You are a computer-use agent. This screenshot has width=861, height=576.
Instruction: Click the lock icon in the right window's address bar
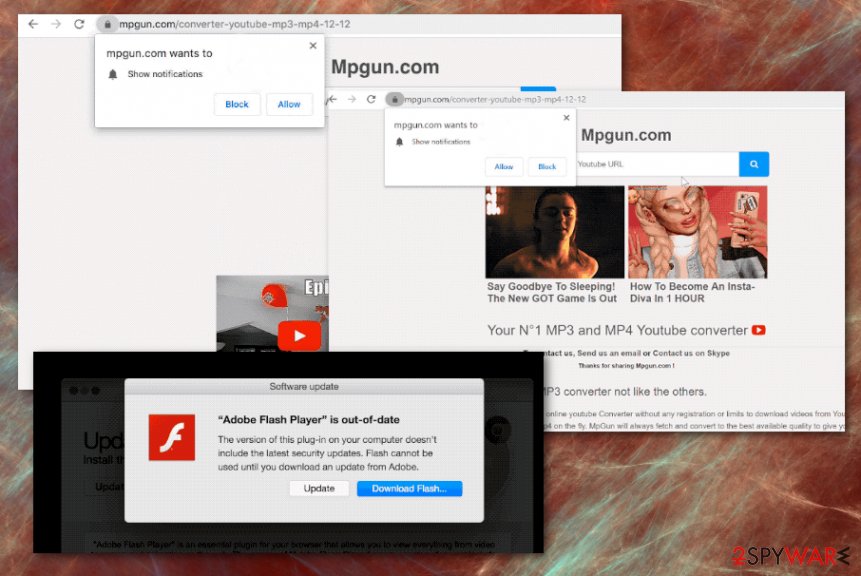point(394,99)
